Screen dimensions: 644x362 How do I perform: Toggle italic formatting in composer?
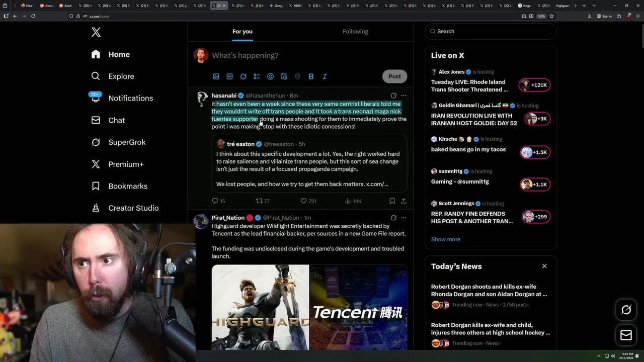pyautogui.click(x=325, y=76)
